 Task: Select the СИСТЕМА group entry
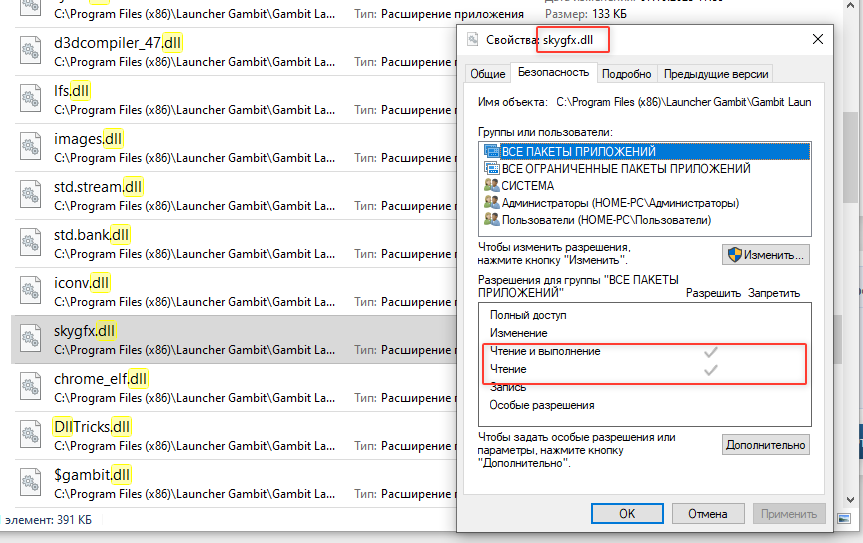528,186
